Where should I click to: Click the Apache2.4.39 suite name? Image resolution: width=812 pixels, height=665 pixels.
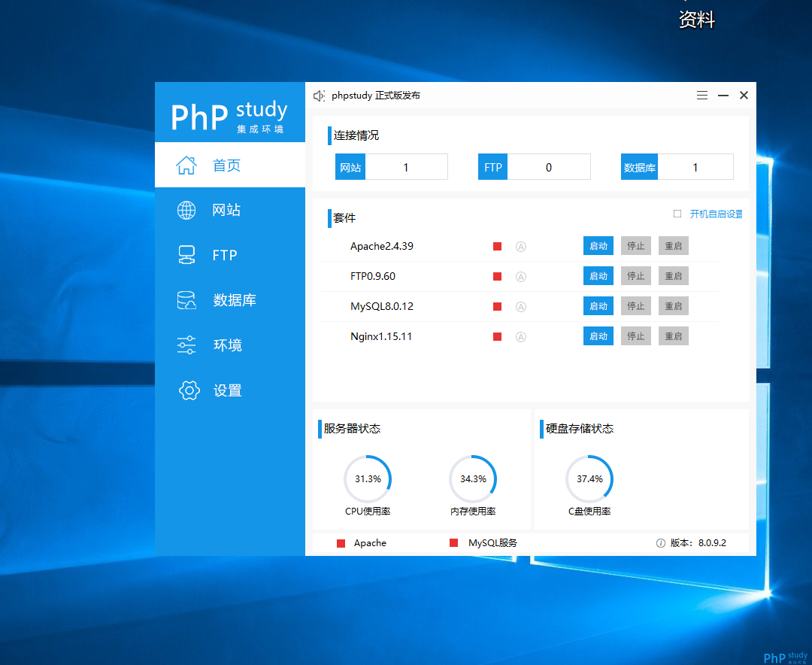[x=382, y=246]
